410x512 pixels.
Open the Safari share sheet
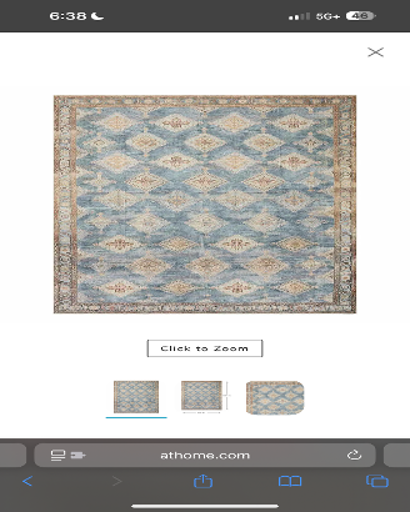[203, 481]
